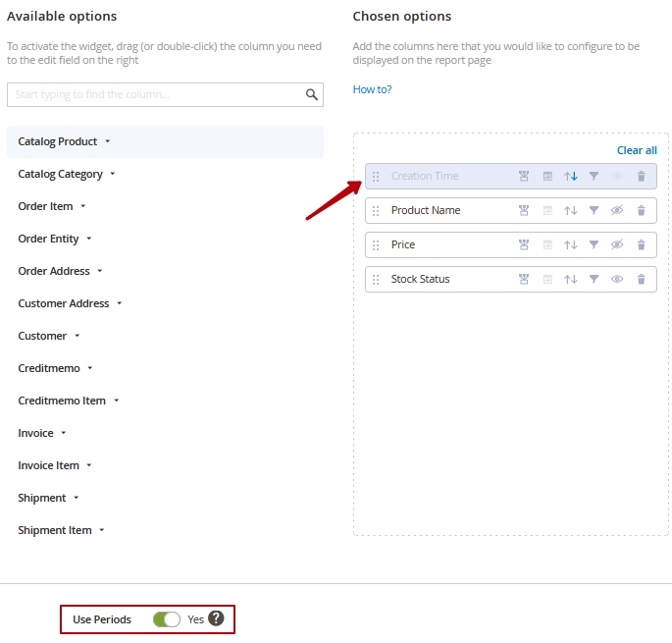Delete the Product Name column
This screenshot has height=643, width=672.
point(642,211)
